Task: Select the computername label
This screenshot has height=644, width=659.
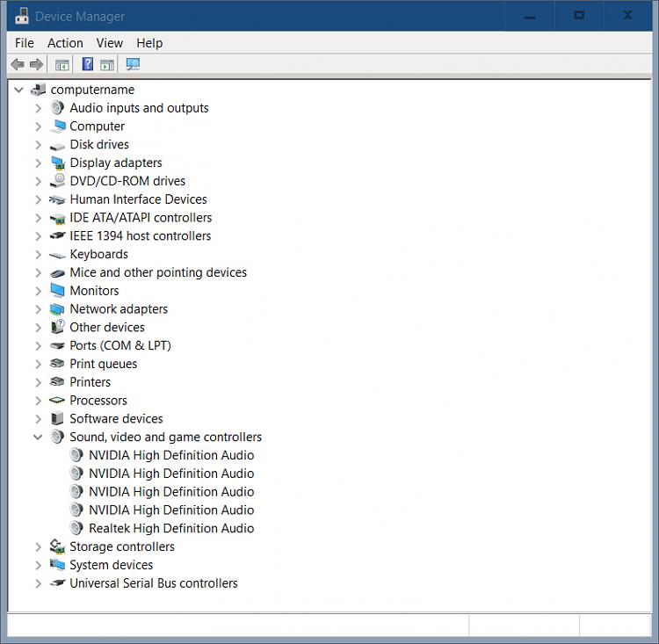Action: coord(92,90)
